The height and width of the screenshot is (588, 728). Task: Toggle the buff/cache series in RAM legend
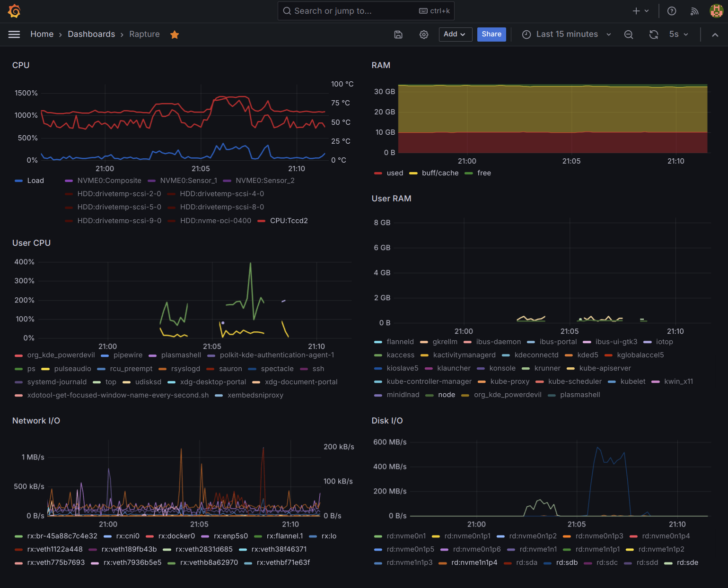(440, 173)
